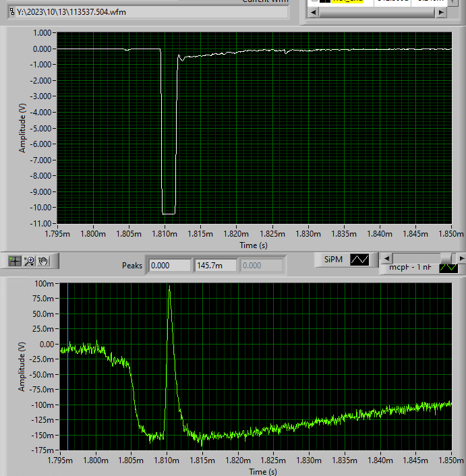This screenshot has width=466, height=476.
Task: Choose the hand panning tool
Action: pos(43,261)
